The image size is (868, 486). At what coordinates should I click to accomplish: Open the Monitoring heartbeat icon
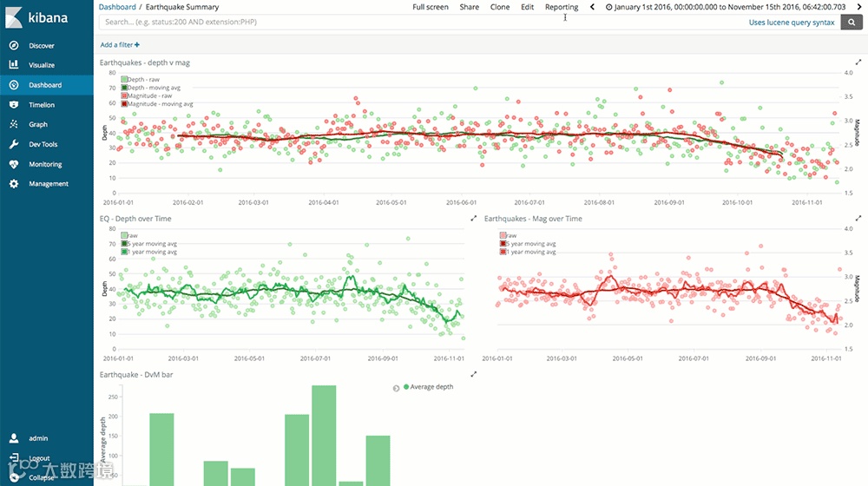[14, 164]
